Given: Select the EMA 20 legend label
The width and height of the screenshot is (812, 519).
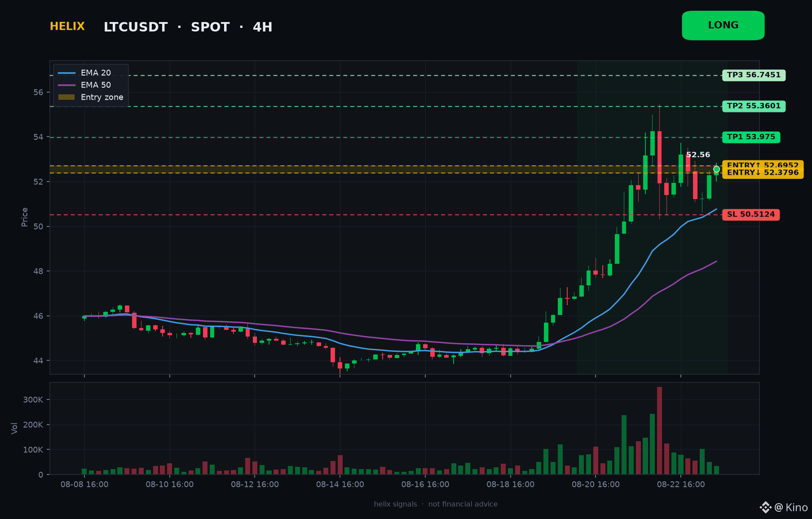Looking at the screenshot, I should click(96, 73).
